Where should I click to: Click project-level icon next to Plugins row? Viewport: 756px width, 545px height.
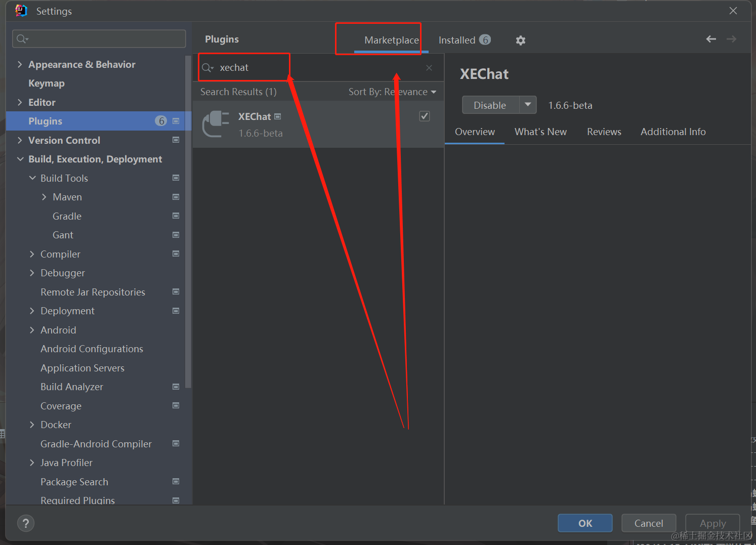coord(176,121)
